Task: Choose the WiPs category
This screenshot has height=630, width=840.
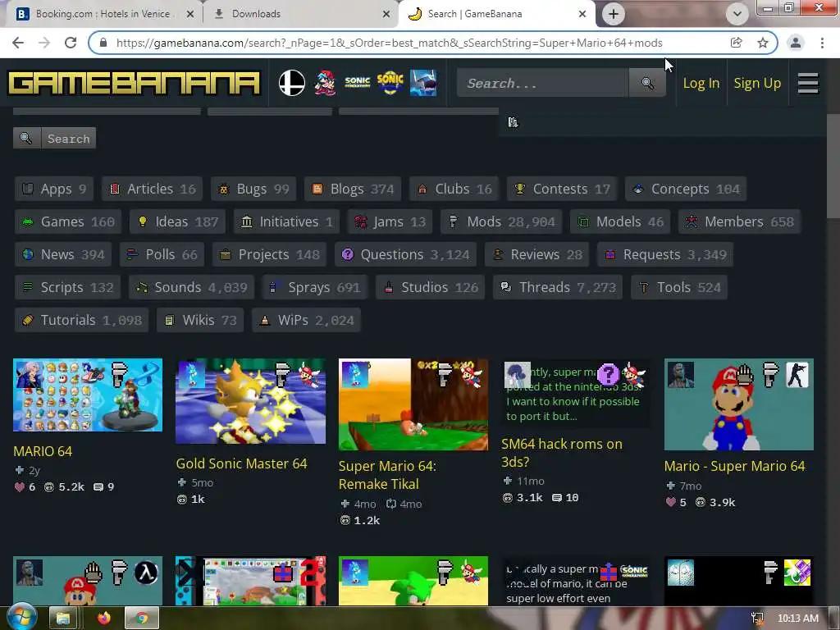Action: [306, 320]
